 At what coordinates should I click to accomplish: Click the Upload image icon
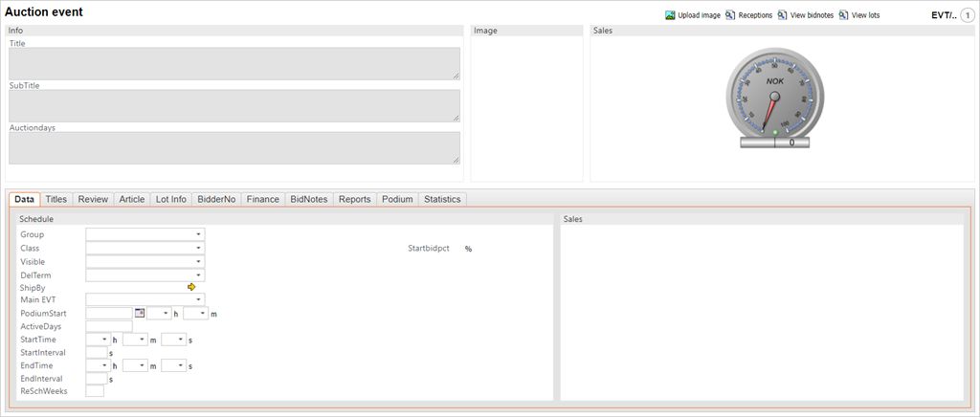[x=670, y=15]
